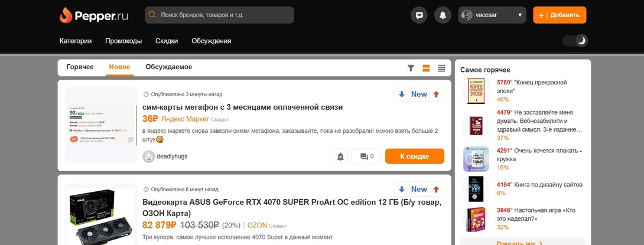Open the messages chat icon
This screenshot has height=245, width=644.
419,15
